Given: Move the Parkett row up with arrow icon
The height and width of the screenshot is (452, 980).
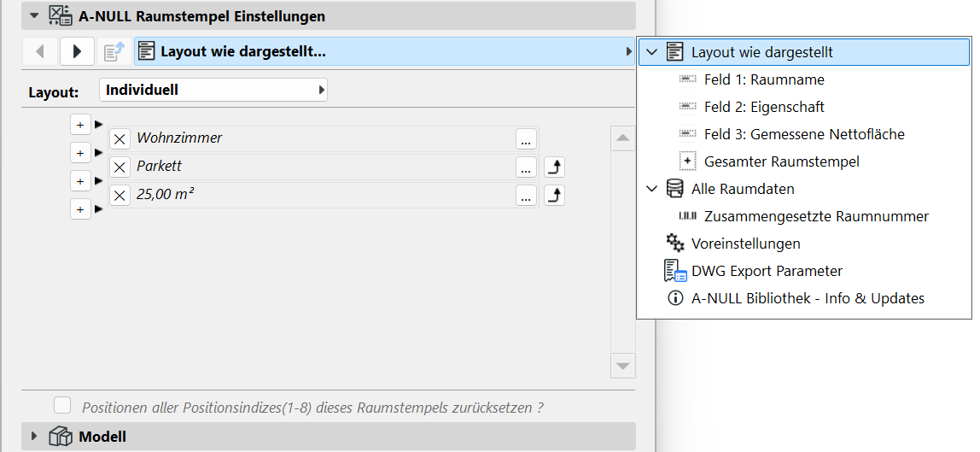Looking at the screenshot, I should coord(554,167).
